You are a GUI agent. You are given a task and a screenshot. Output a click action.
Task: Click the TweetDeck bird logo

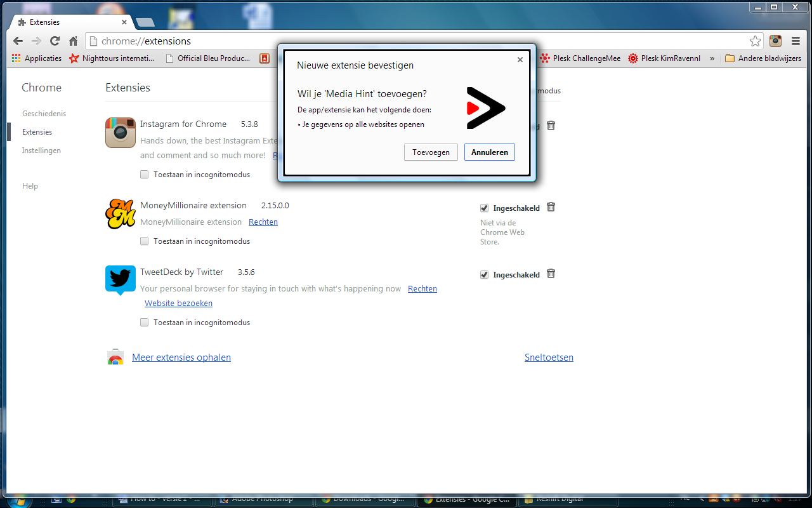point(121,281)
